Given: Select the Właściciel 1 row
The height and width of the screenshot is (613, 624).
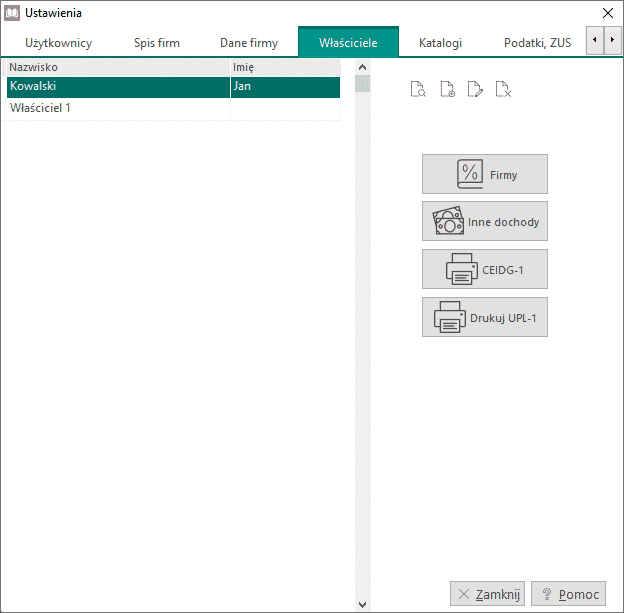Looking at the screenshot, I should (x=174, y=108).
